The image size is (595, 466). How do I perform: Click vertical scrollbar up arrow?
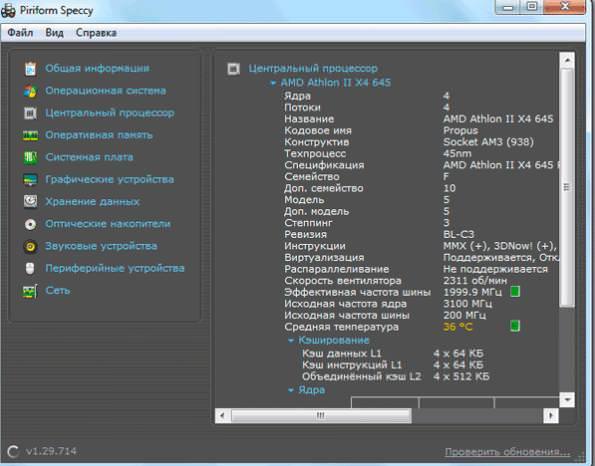567,60
